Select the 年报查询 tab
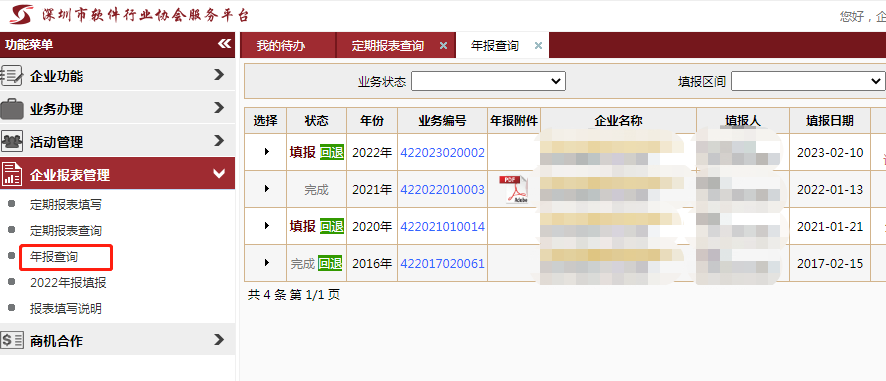 (x=495, y=46)
